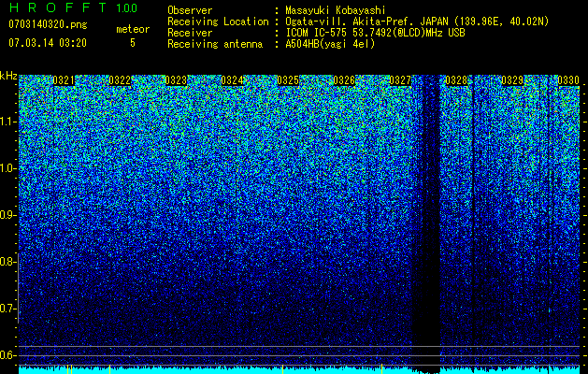The width and height of the screenshot is (588, 374).
Task: Click the kHz axis unit label
Action: click(8, 76)
